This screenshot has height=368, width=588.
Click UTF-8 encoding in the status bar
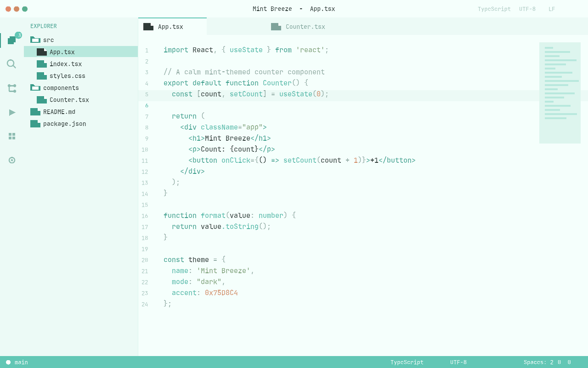coord(458,362)
